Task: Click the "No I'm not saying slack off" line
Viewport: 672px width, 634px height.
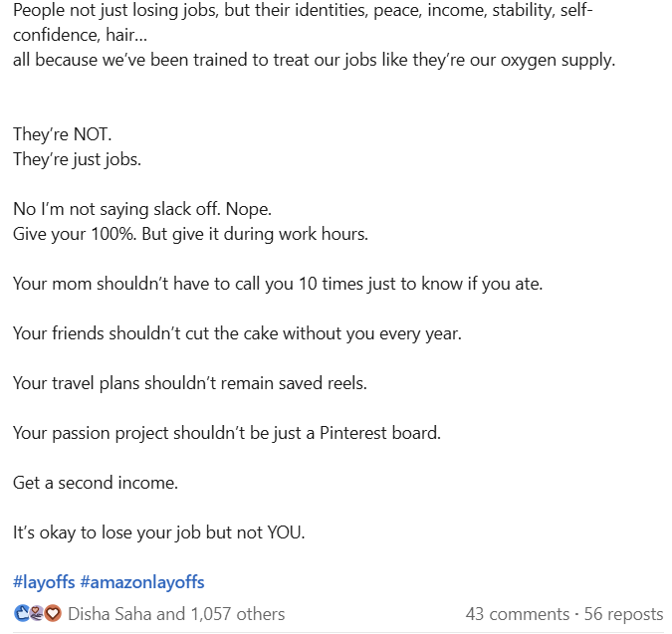Action: coord(141,209)
